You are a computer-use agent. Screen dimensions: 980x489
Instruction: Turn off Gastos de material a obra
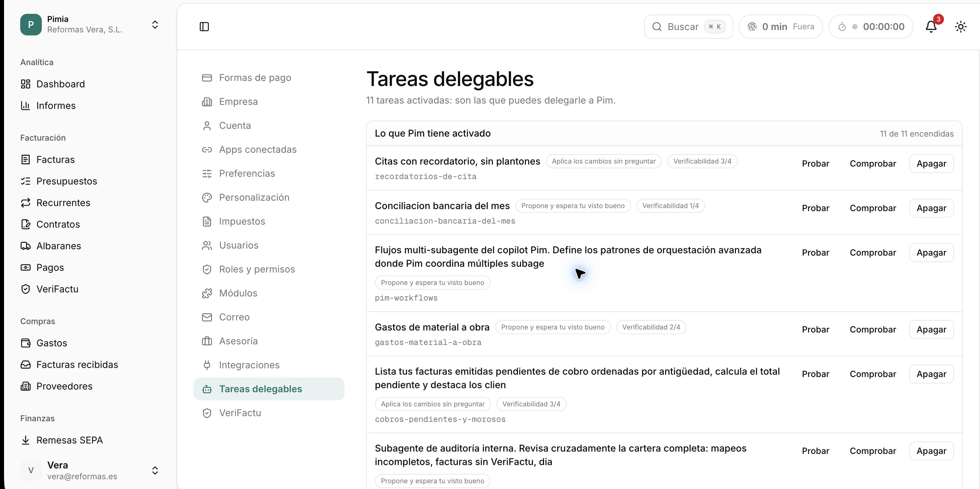pyautogui.click(x=931, y=329)
